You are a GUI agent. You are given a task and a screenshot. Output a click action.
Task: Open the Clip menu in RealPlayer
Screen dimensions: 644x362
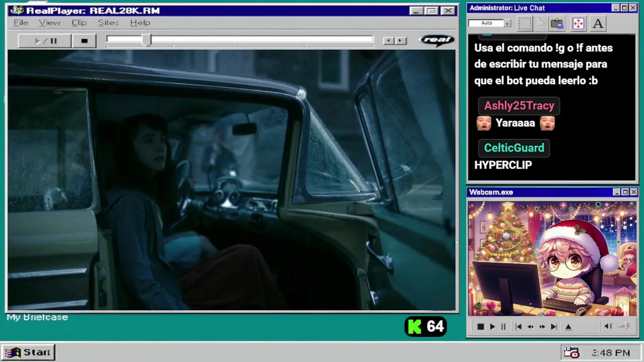pyautogui.click(x=79, y=23)
